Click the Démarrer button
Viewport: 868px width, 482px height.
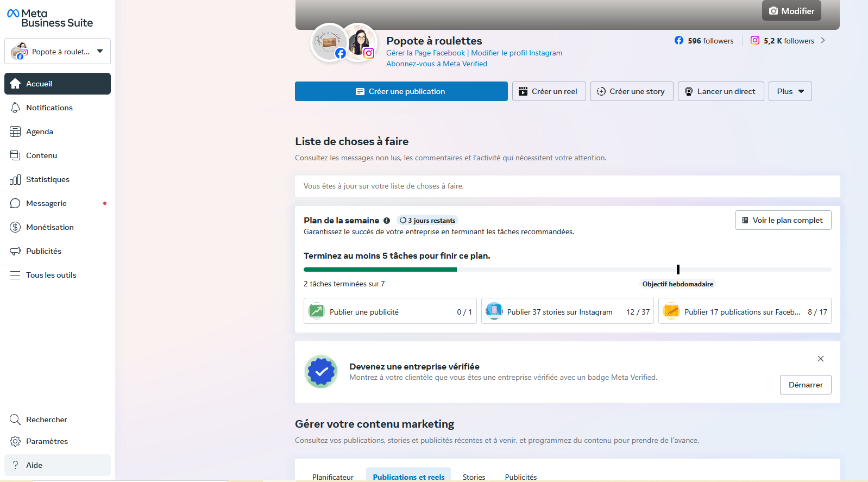(x=806, y=385)
